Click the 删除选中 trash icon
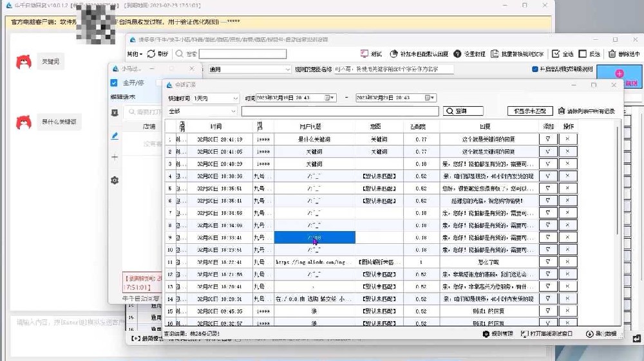644x361 pixels. tap(612, 54)
